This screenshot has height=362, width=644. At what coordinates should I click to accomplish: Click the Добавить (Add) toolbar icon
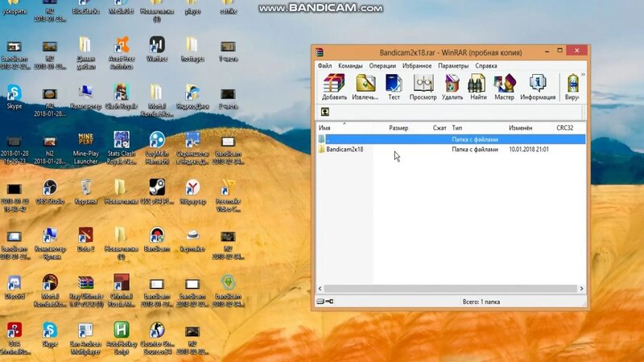(334, 87)
